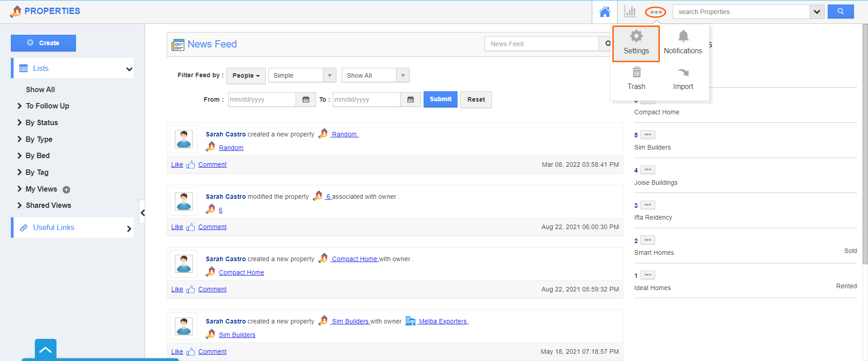Select Show All in the sidebar
This screenshot has width=868, height=361.
click(x=40, y=89)
